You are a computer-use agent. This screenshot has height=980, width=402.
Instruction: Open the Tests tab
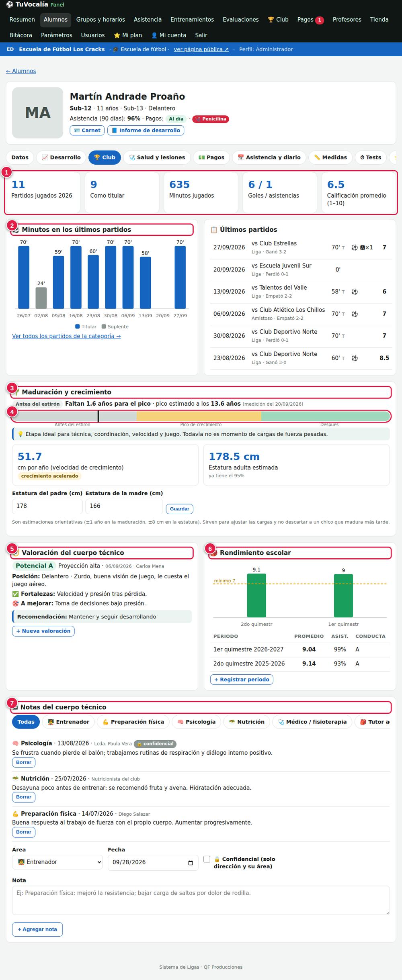coord(371,157)
